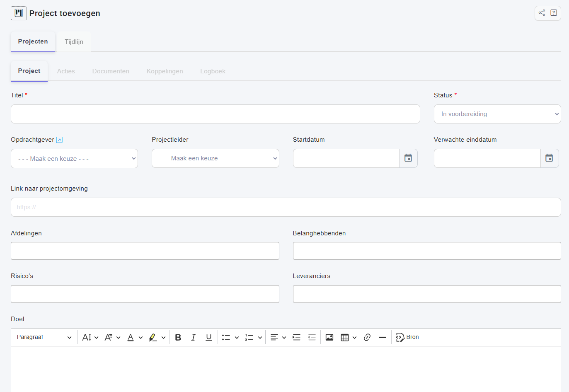
Task: Increase indent in the editor
Action: click(297, 337)
